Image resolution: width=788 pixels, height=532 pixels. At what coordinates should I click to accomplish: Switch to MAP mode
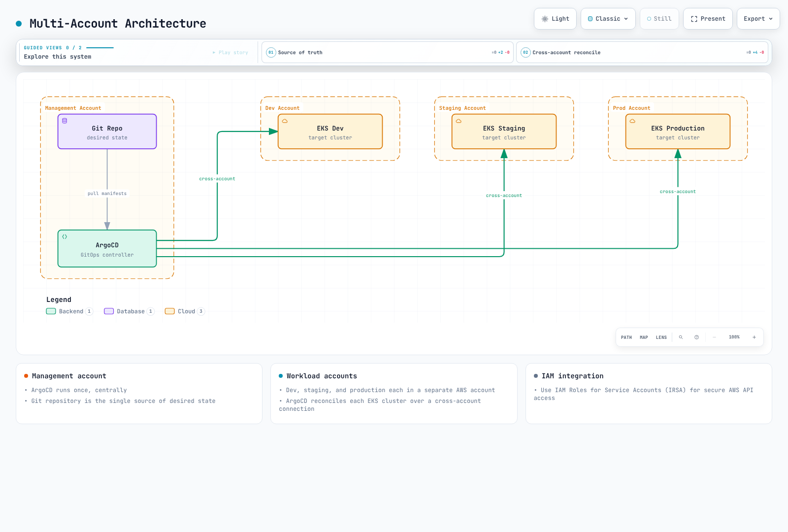pos(644,337)
